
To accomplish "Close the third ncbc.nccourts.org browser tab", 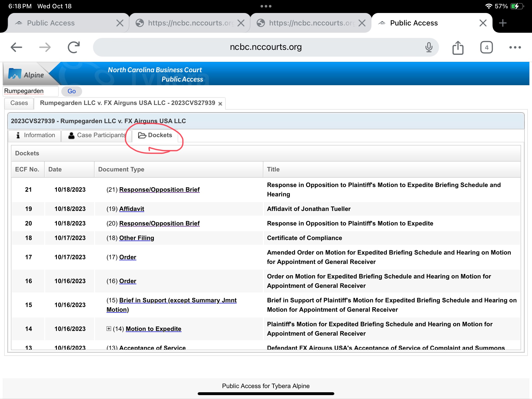I will click(362, 23).
